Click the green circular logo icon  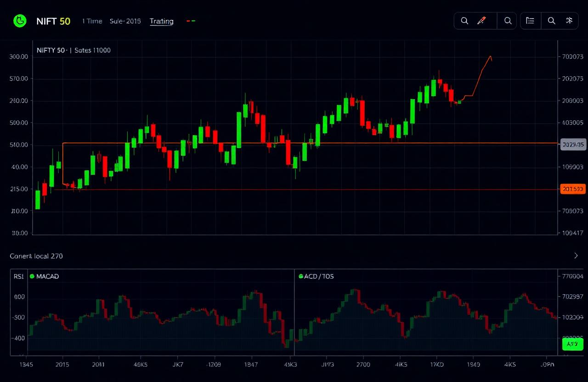[20, 21]
